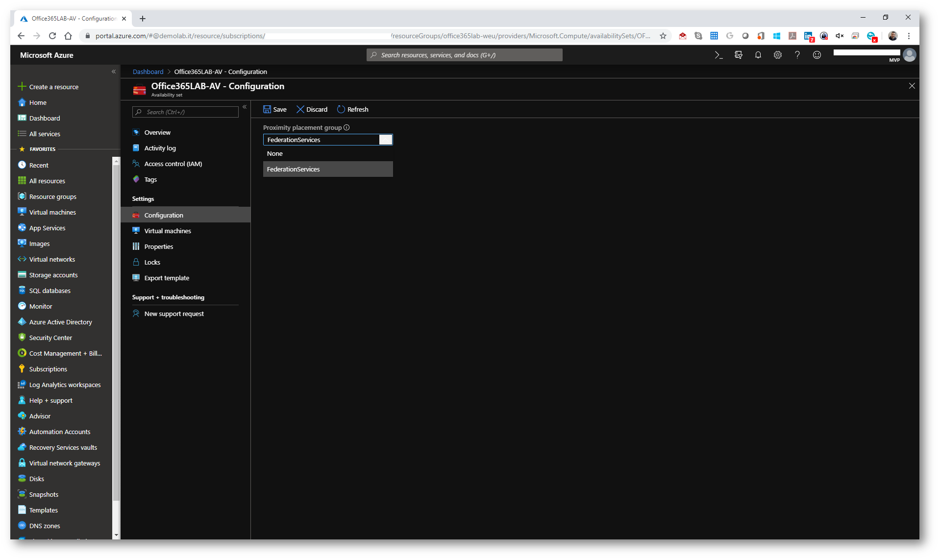Open Recovery Services vaults sidebar item

coord(63,447)
